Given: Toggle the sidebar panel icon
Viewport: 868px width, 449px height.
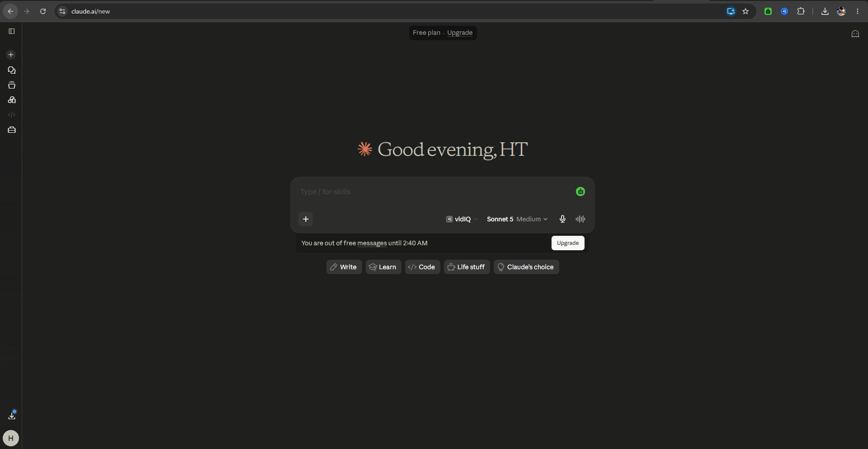Looking at the screenshot, I should [12, 31].
